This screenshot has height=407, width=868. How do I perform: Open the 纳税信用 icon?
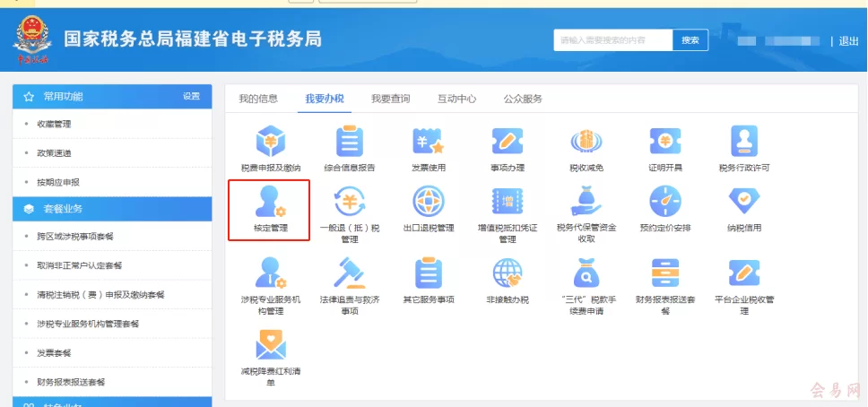point(743,203)
